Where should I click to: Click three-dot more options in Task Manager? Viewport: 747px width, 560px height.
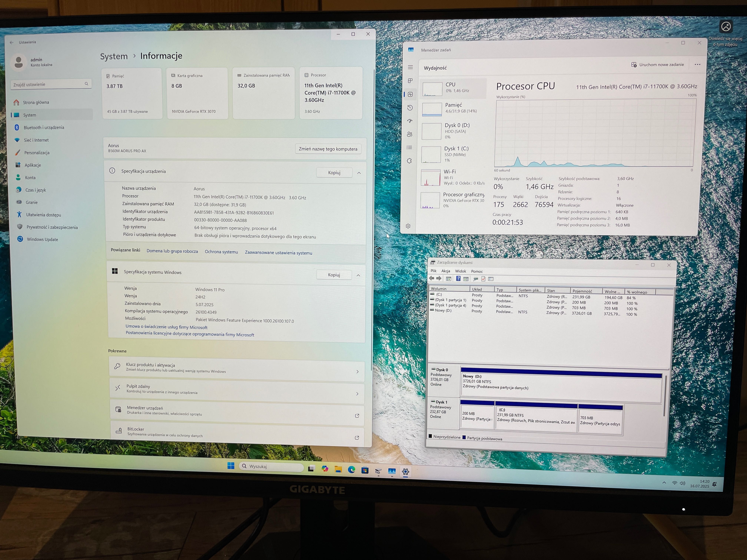point(697,64)
